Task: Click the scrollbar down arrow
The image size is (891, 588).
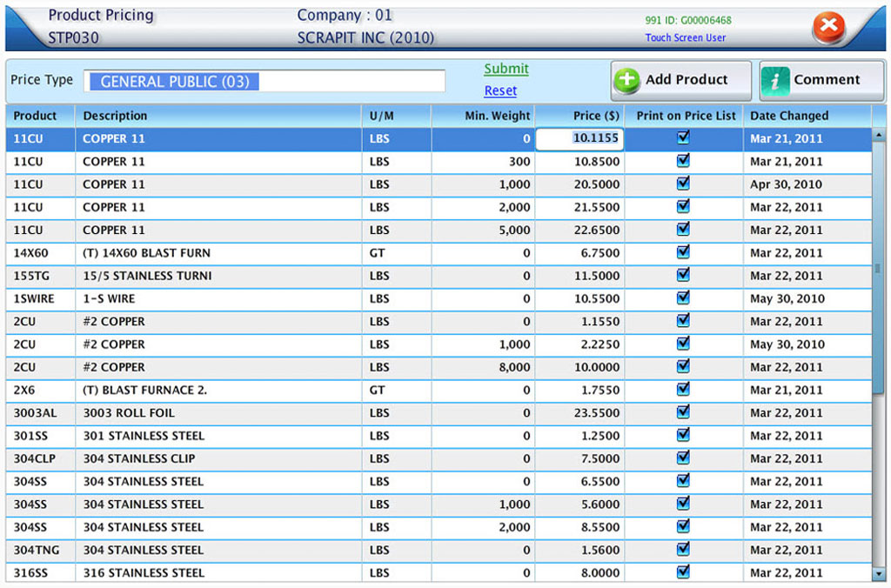Action: coord(879,573)
